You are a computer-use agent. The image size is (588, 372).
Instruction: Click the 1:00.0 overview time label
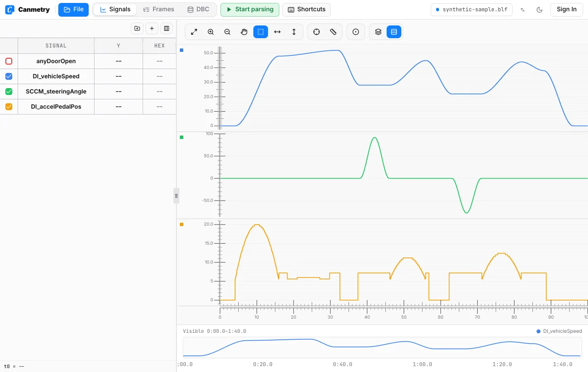422,364
